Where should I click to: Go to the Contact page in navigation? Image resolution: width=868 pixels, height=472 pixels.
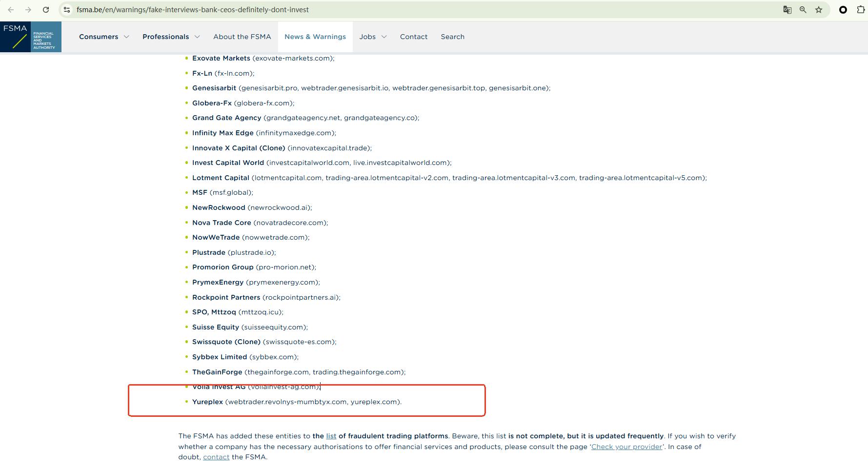click(x=414, y=37)
